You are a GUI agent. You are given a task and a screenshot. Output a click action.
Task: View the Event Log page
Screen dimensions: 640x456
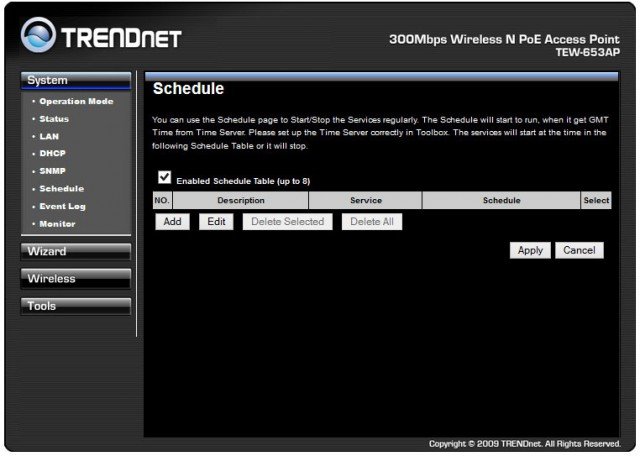pyautogui.click(x=62, y=206)
